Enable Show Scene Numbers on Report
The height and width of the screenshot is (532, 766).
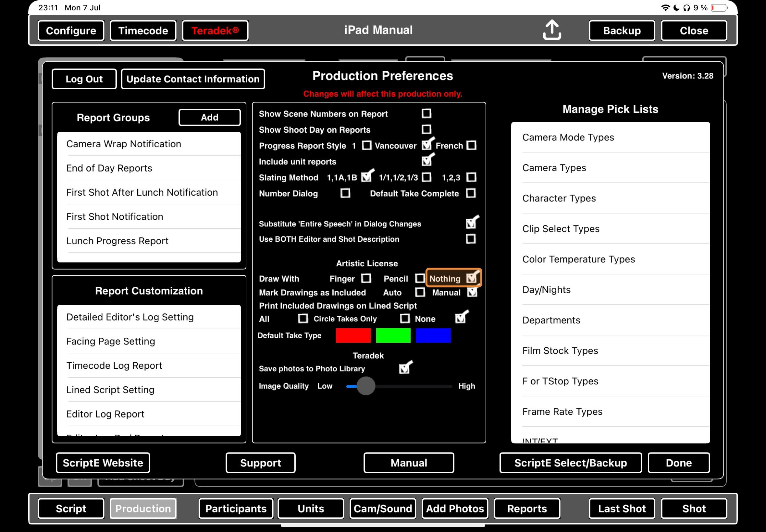[426, 114]
